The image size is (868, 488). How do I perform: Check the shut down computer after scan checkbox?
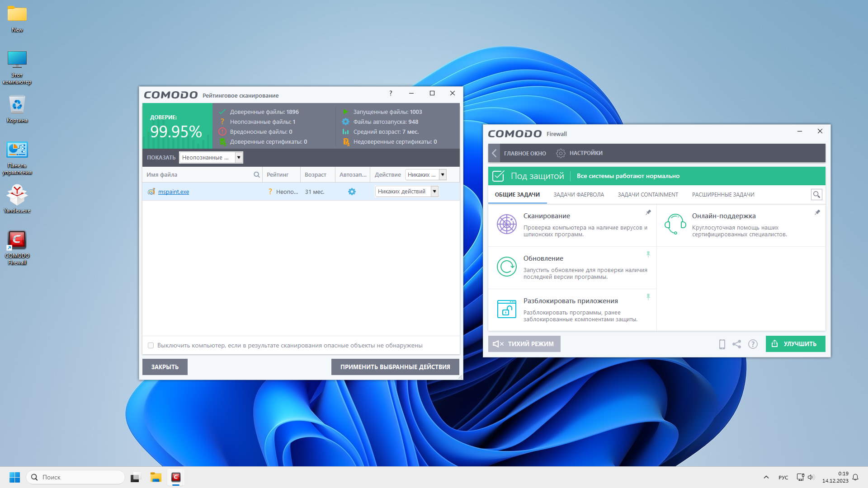151,346
